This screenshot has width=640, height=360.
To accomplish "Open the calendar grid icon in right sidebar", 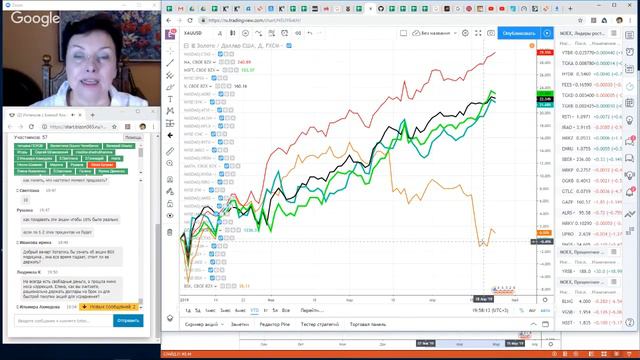I will [x=629, y=103].
